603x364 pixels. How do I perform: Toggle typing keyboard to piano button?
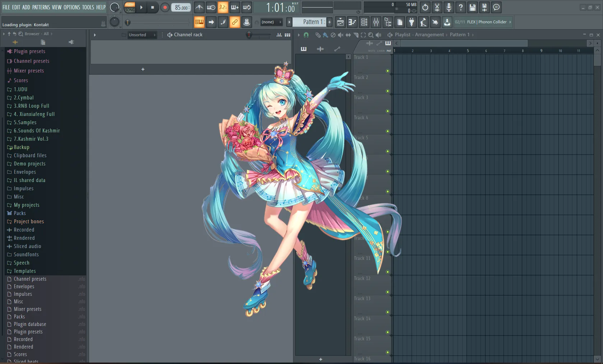(199, 22)
